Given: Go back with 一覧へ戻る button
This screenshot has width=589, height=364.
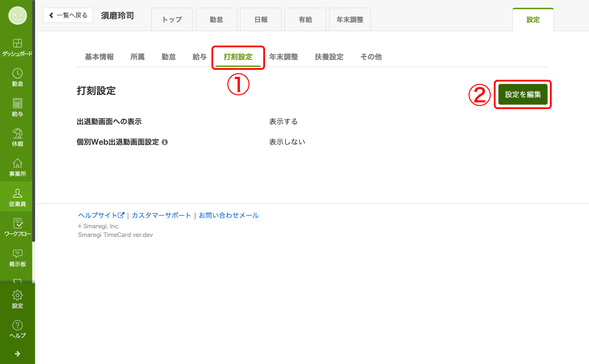Looking at the screenshot, I should (68, 15).
